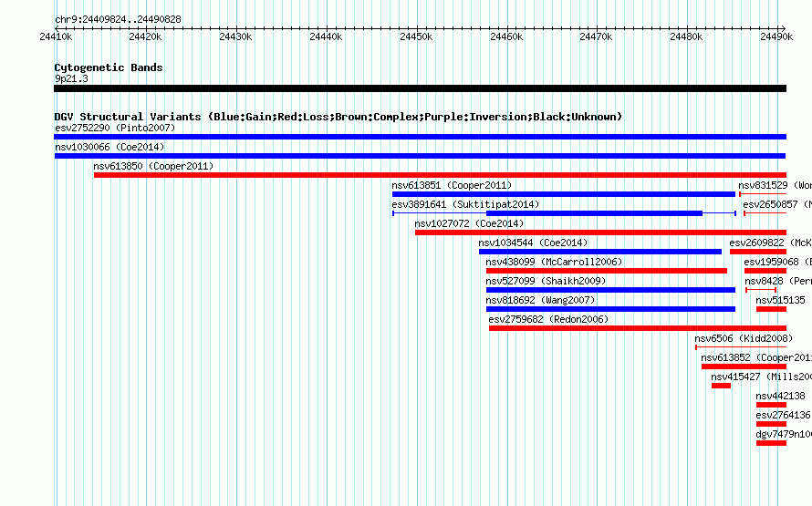Click the 24450k ruler tick label
This screenshot has width=812, height=506.
(x=416, y=36)
